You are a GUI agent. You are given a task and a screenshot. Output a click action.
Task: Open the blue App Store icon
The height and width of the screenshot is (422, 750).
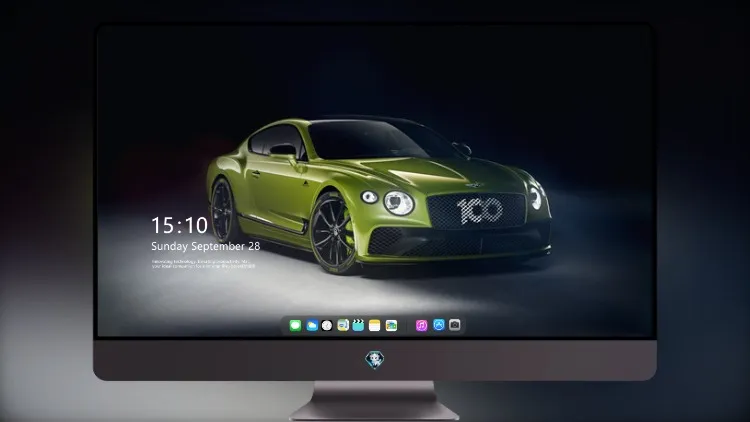click(x=439, y=325)
